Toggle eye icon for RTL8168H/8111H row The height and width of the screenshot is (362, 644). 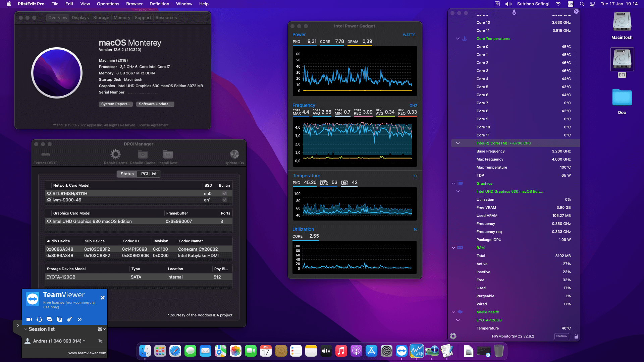pyautogui.click(x=49, y=193)
